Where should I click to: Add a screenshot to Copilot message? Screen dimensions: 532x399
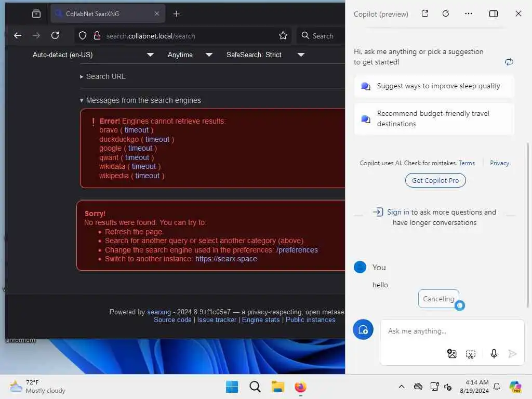tap(471, 354)
